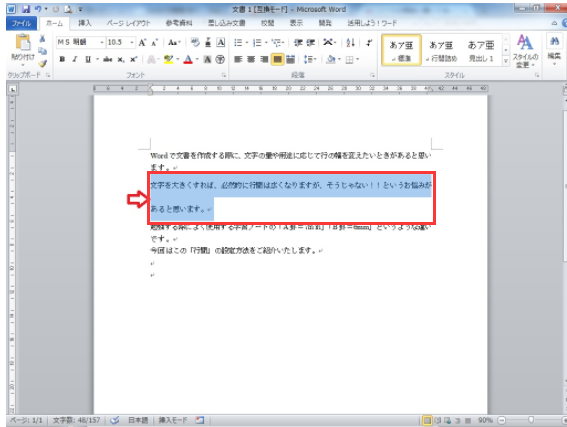Click the macro recording icon in status bar
The width and height of the screenshot is (567, 427).
tap(200, 420)
